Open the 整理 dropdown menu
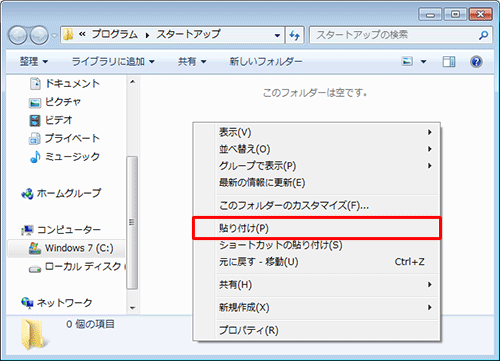 34,62
